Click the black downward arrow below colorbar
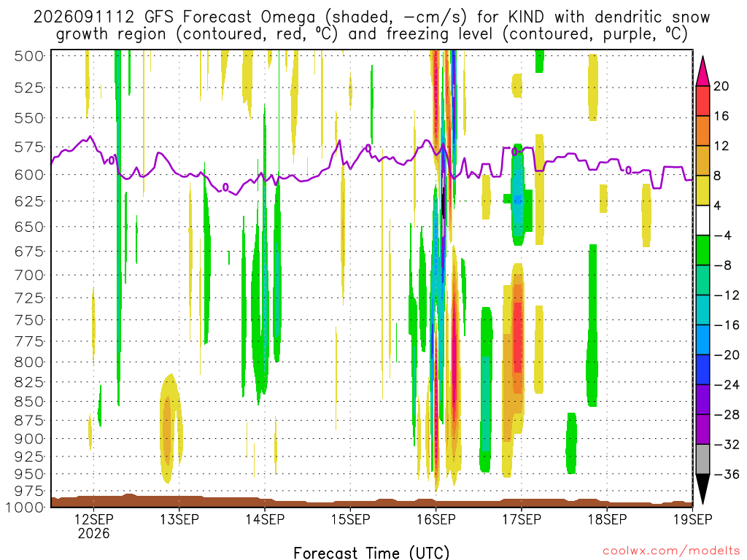Image resolution: width=747 pixels, height=560 pixels. [703, 489]
